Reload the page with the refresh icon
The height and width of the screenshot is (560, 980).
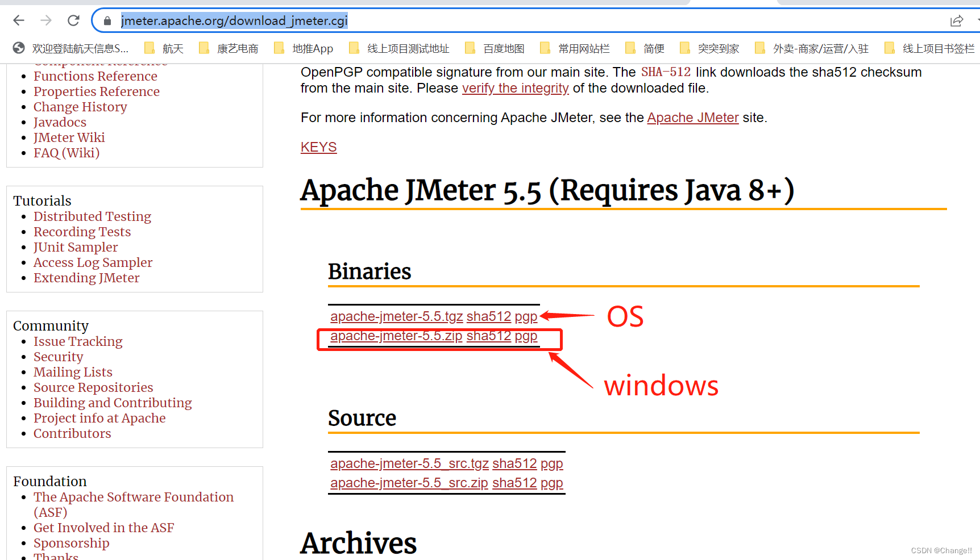click(73, 20)
